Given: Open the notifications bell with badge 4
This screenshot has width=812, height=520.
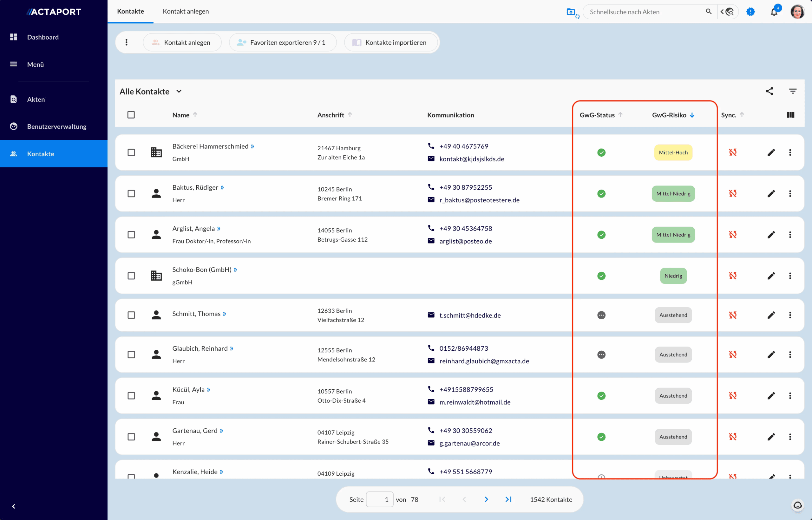Looking at the screenshot, I should click(x=774, y=11).
